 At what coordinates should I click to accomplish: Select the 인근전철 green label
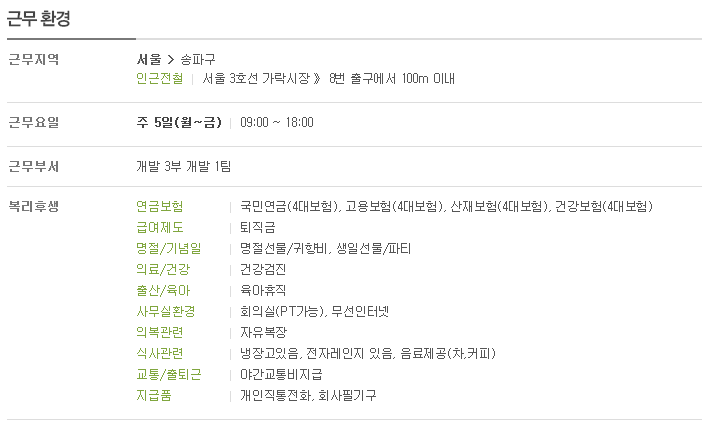160,79
